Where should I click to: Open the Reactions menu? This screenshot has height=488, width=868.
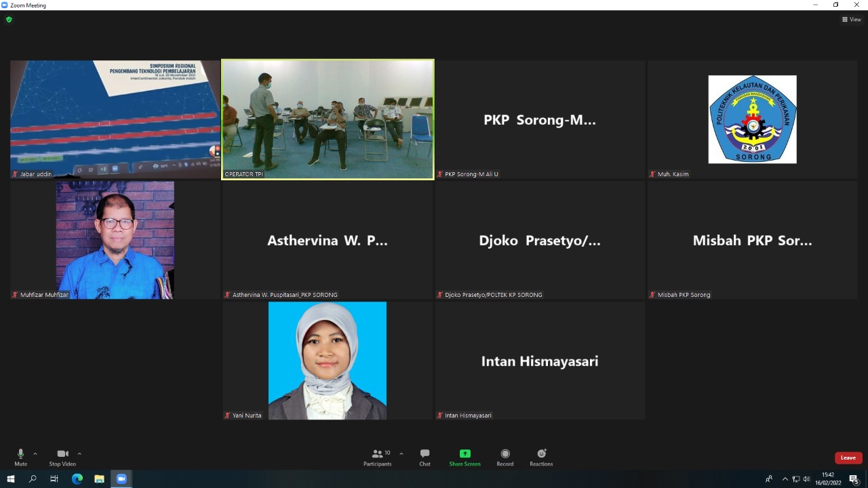pos(541,457)
